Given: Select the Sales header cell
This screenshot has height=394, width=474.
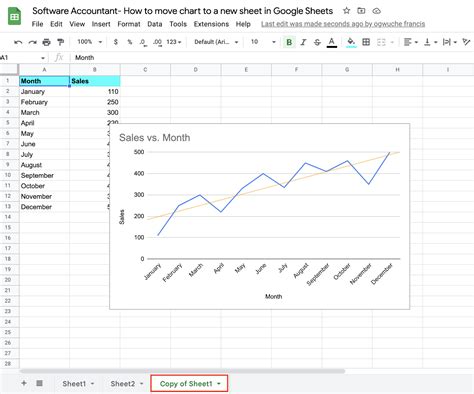Looking at the screenshot, I should tap(95, 81).
